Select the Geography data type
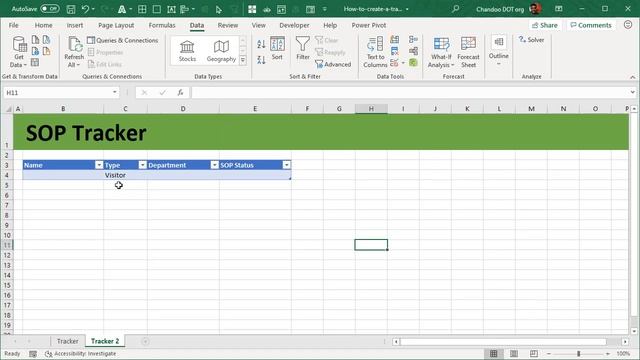The width and height of the screenshot is (640, 360). pos(221,51)
